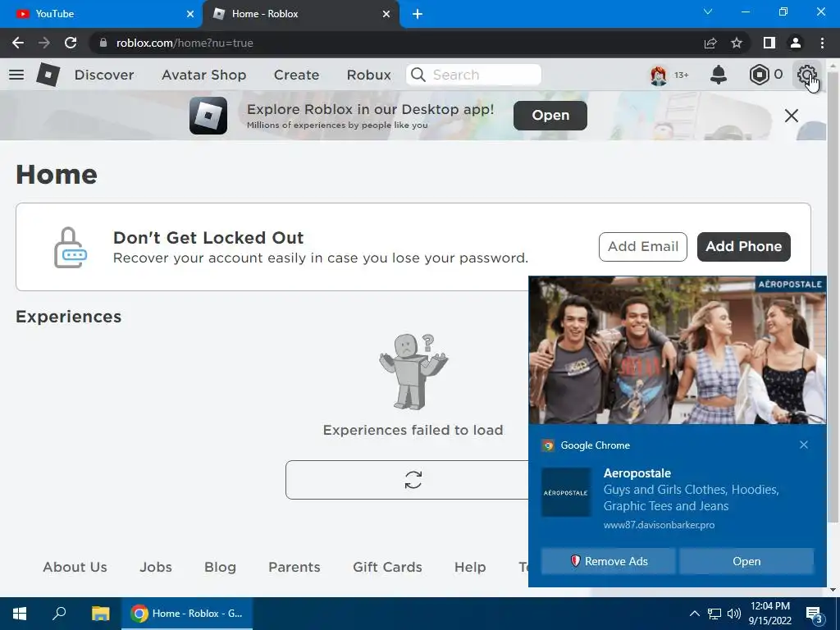840x630 pixels.
Task: Open Windows taskbar search
Action: tap(59, 614)
